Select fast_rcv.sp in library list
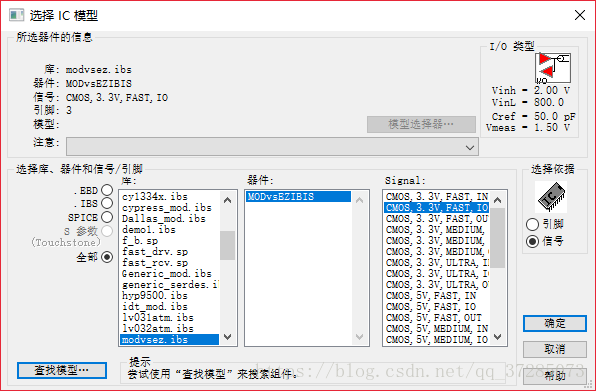Screen dimensions: 596x391 tap(170, 263)
